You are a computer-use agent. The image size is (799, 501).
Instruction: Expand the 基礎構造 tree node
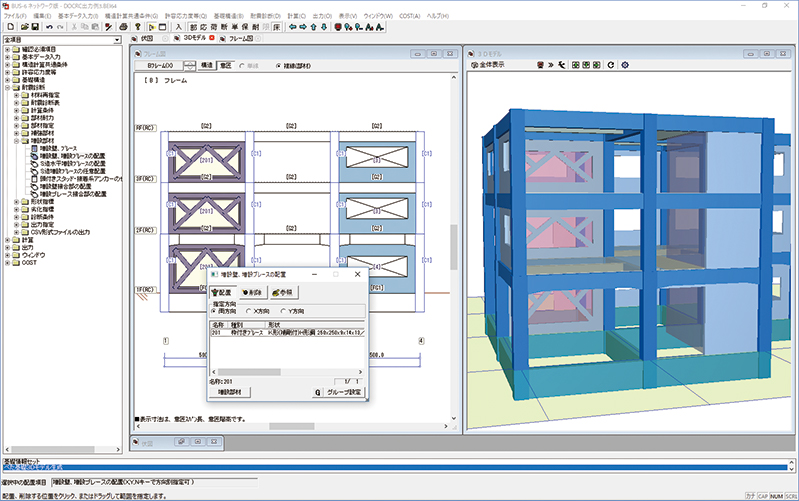pos(8,79)
